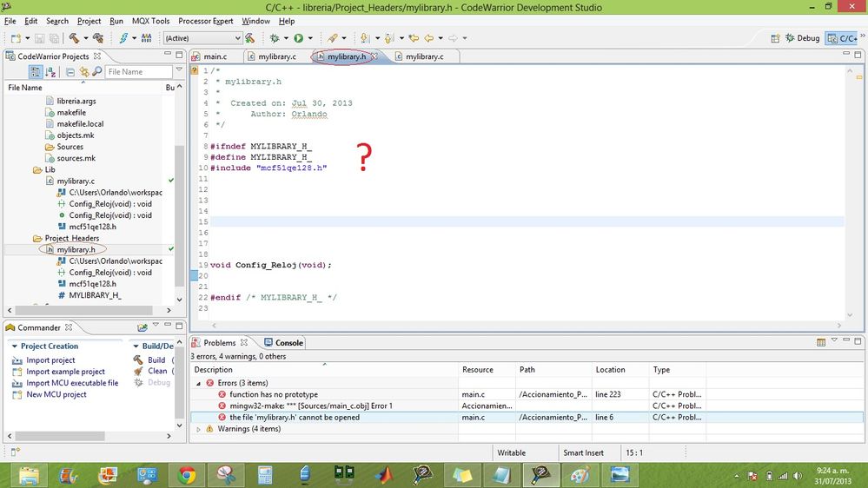Open Google Chrome from the taskbar
Image resolution: width=868 pixels, height=488 pixels.
coord(187,475)
